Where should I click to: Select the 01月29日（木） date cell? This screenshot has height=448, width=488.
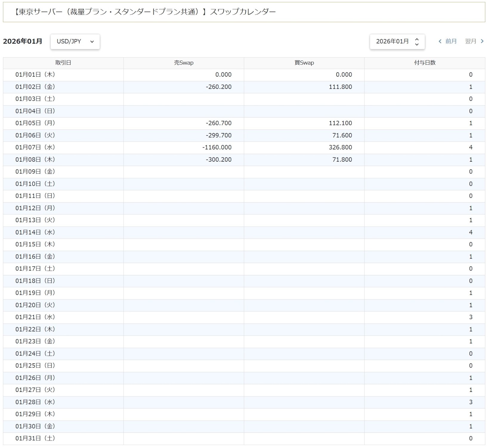tap(63, 414)
